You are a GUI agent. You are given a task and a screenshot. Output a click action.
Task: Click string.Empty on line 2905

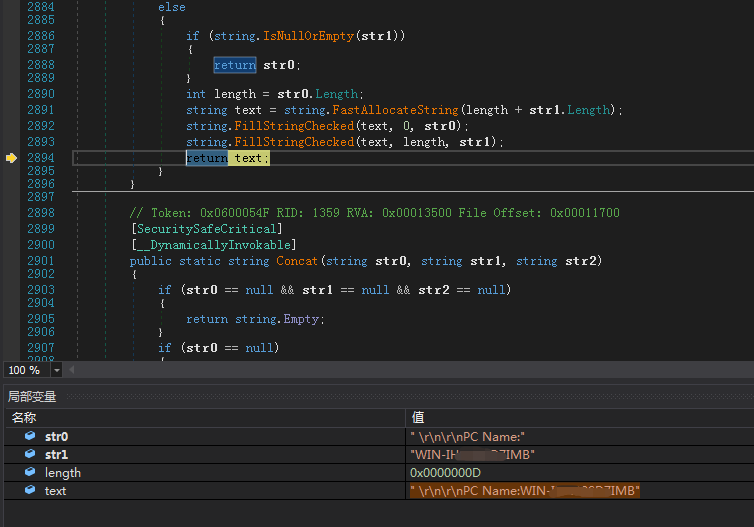pyautogui.click(x=277, y=319)
